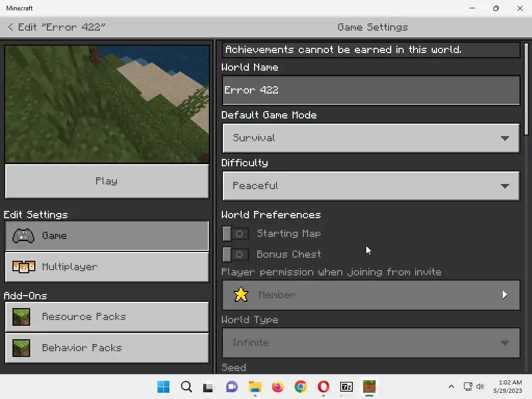Toggle the Bonus Chest switch

(x=235, y=255)
